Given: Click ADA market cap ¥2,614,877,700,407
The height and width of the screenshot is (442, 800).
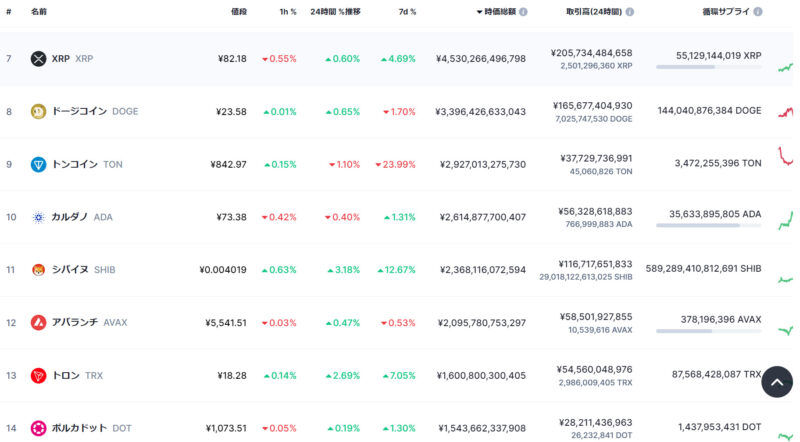Looking at the screenshot, I should pos(483,217).
